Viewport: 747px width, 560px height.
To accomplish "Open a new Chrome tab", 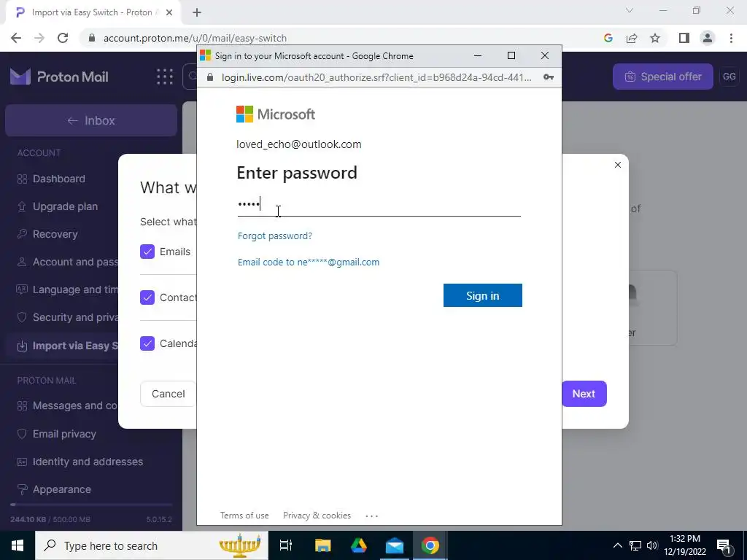I will point(197,13).
